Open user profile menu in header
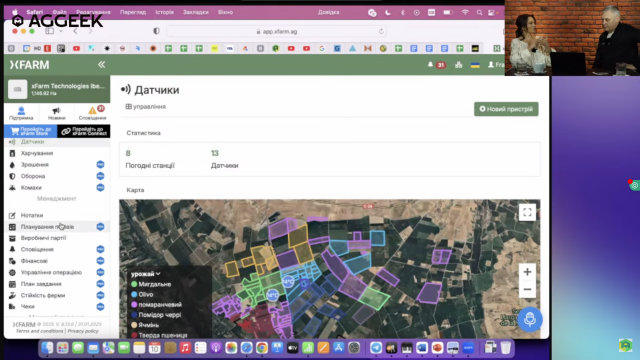The image size is (640, 360). tap(496, 64)
